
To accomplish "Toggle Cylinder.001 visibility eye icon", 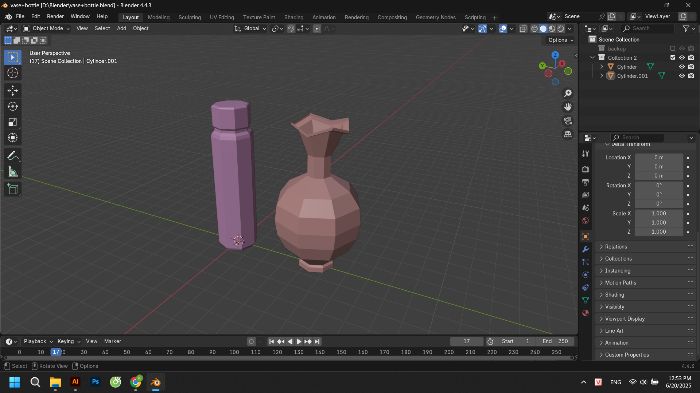I will 682,76.
